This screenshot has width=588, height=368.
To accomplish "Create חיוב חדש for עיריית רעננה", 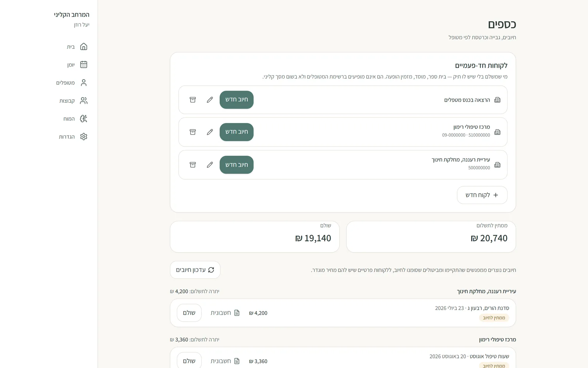I will coord(237,165).
